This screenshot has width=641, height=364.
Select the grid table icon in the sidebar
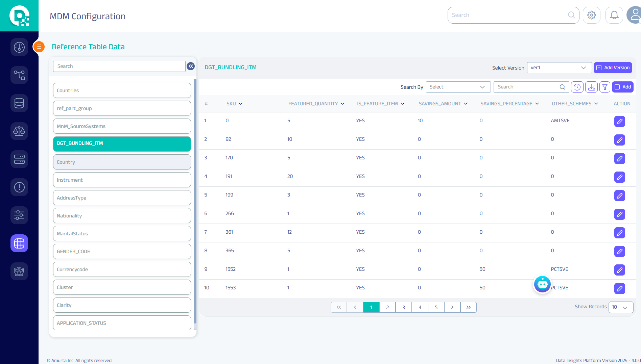[x=19, y=243]
